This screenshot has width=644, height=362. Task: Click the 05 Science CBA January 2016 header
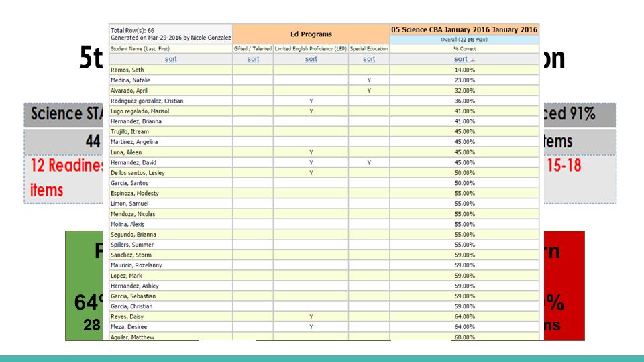click(464, 29)
